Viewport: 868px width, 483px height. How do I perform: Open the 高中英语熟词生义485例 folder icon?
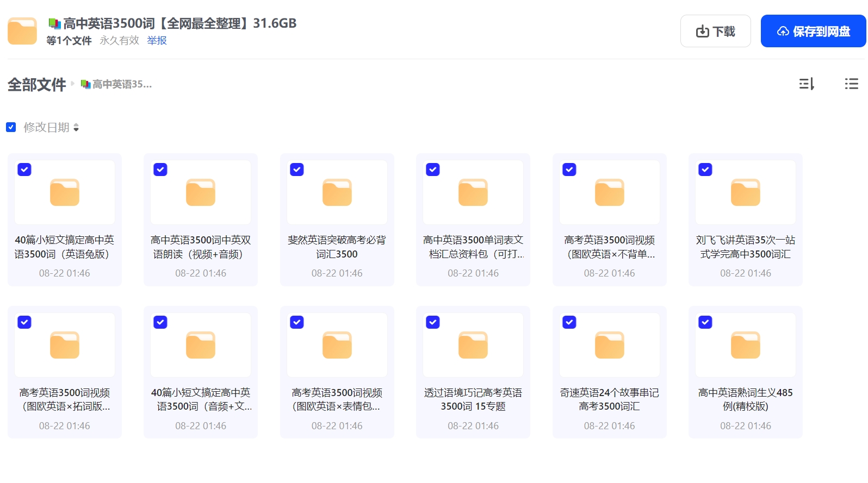click(x=745, y=345)
